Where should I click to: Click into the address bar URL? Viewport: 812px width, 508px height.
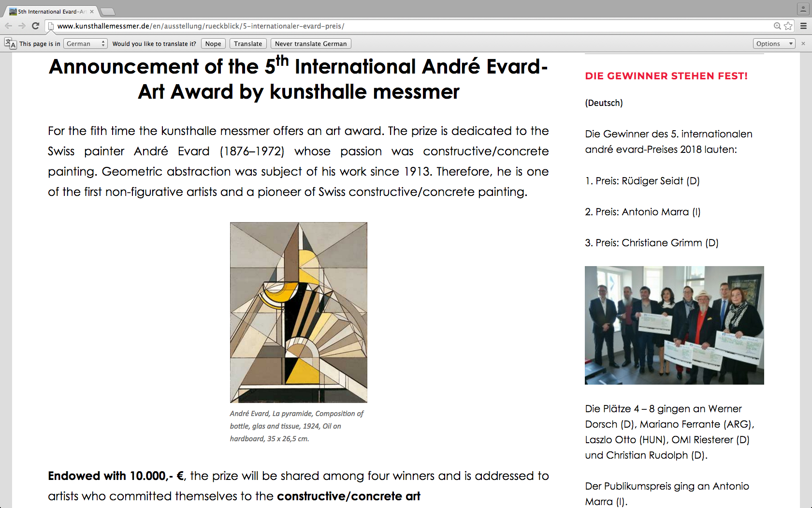coord(201,26)
